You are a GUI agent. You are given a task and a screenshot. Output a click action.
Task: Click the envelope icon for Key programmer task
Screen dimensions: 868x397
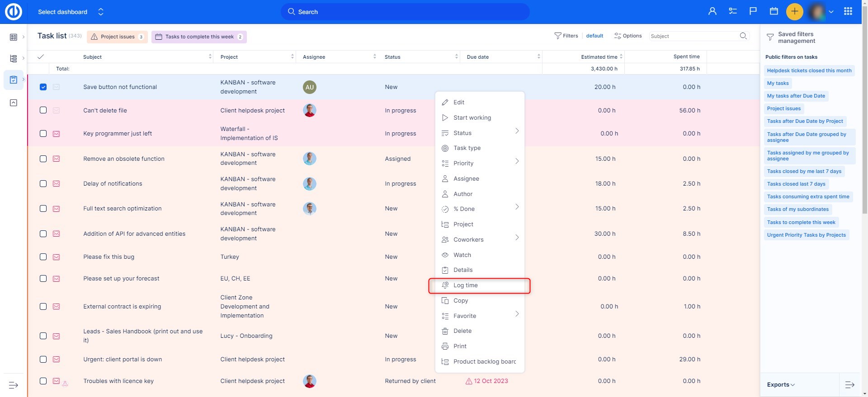[x=57, y=134]
